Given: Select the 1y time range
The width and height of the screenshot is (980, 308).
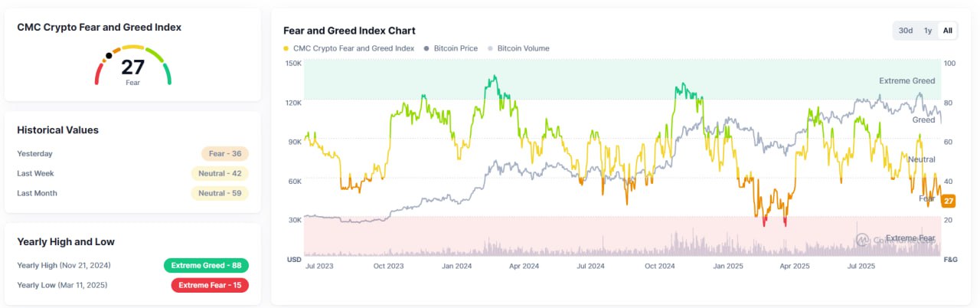Looking at the screenshot, I should (x=928, y=31).
